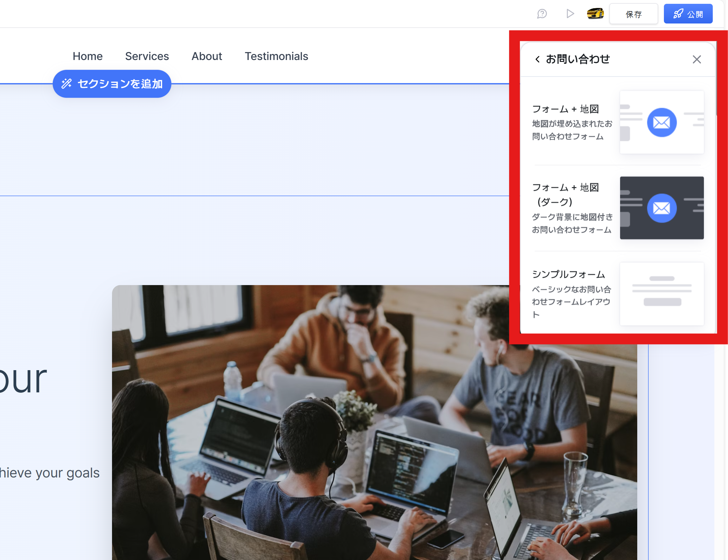Click the preview play icon

570,14
